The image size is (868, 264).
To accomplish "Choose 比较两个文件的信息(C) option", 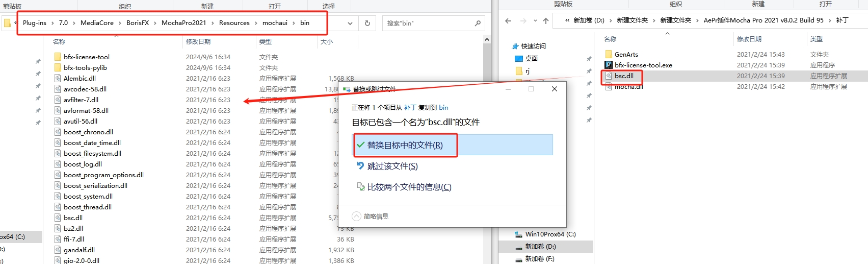I will pyautogui.click(x=404, y=187).
